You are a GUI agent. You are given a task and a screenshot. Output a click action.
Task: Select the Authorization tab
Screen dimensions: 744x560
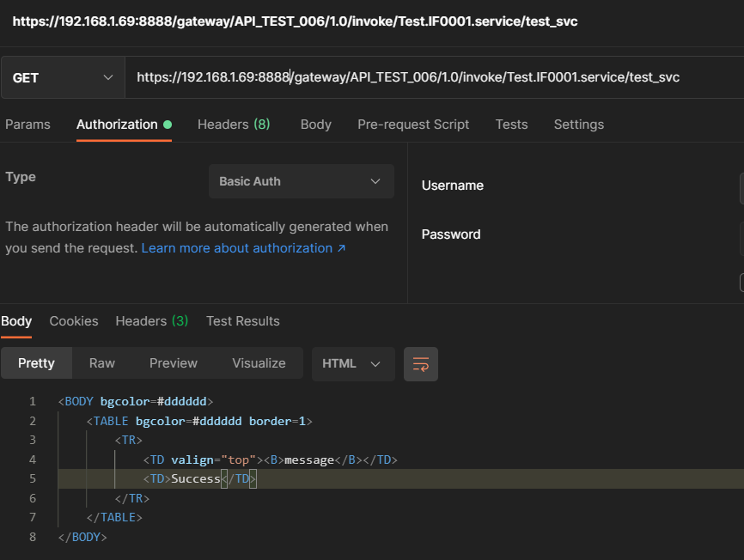(x=117, y=125)
